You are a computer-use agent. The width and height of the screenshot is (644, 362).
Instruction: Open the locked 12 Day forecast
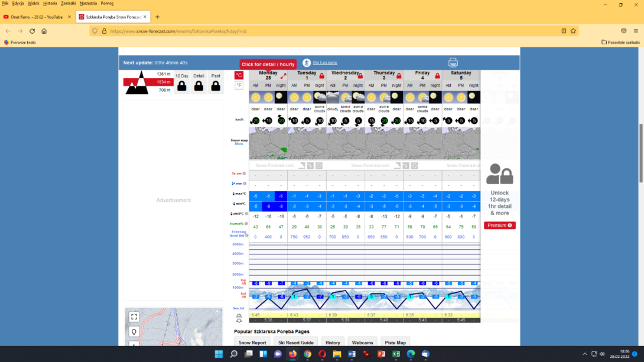(x=182, y=83)
